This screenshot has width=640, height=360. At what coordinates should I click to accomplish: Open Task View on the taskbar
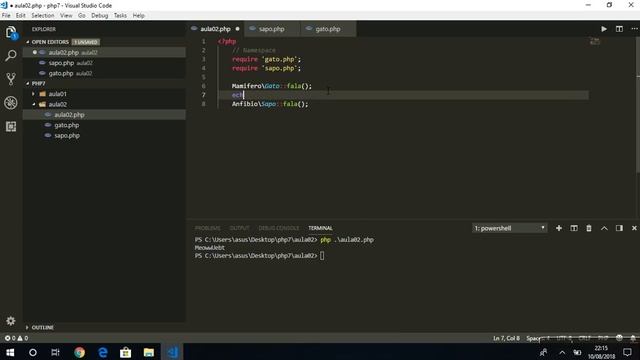tap(55, 352)
